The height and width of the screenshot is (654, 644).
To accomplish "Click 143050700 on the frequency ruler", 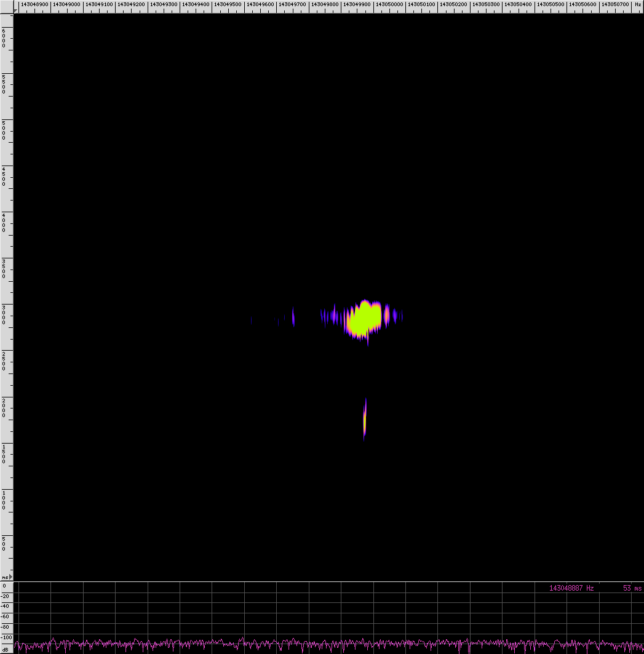I will (x=614, y=4).
